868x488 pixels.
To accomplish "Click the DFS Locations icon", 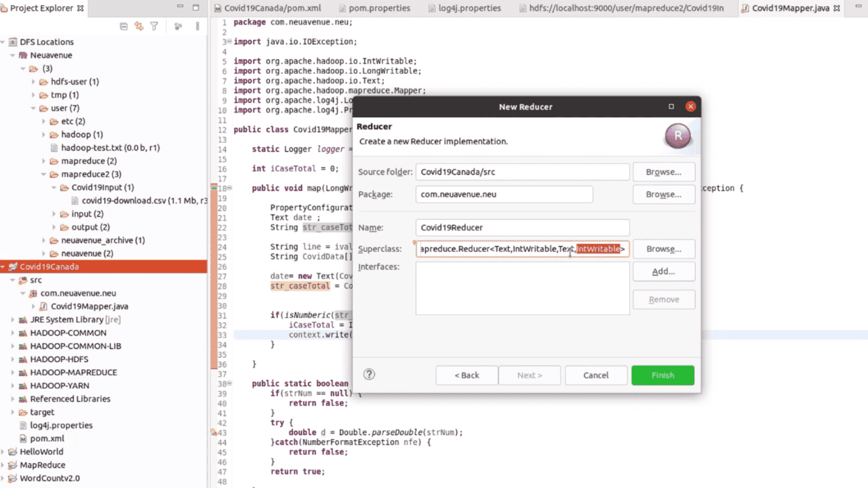I will pos(13,42).
